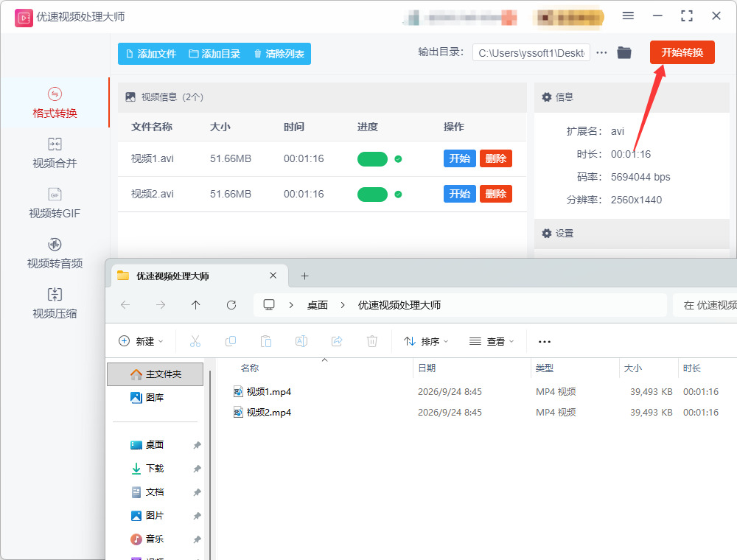Click the 开始转换 start conversion button
737x560 pixels.
point(682,52)
